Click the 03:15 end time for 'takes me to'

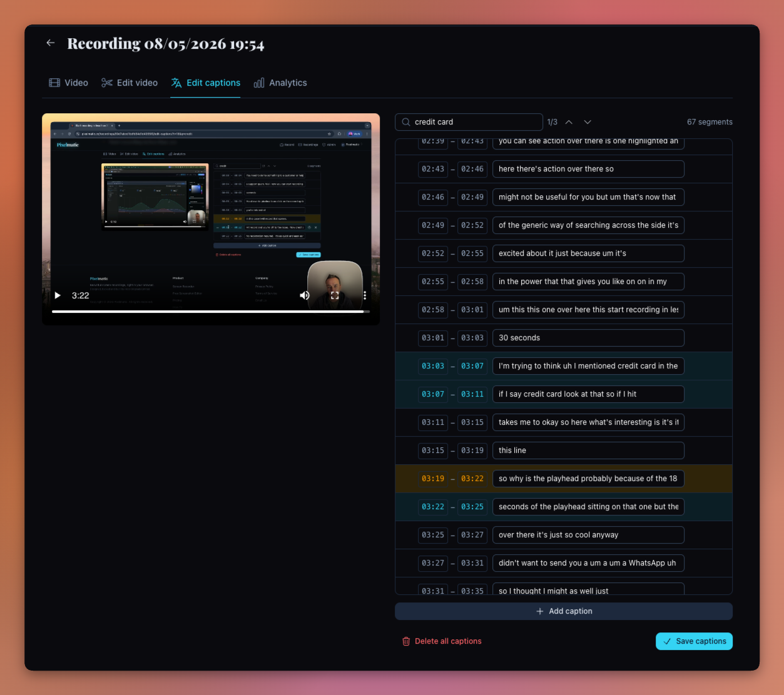pyautogui.click(x=472, y=422)
